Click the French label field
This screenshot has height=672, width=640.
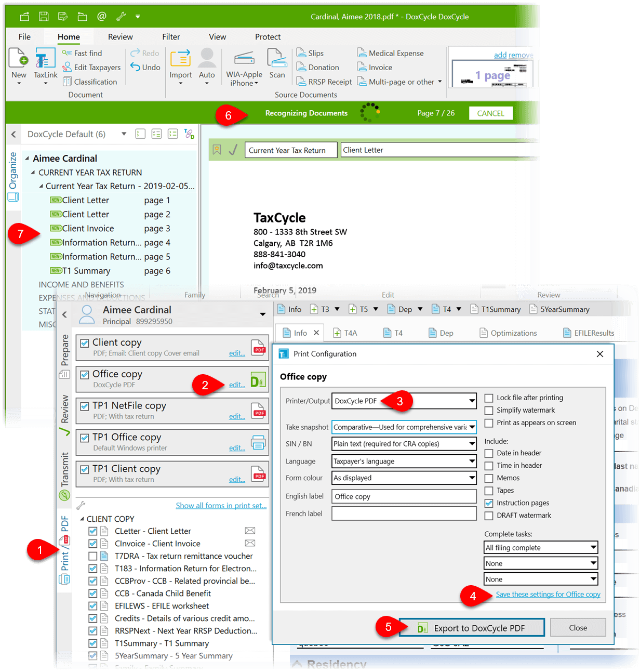tap(404, 513)
